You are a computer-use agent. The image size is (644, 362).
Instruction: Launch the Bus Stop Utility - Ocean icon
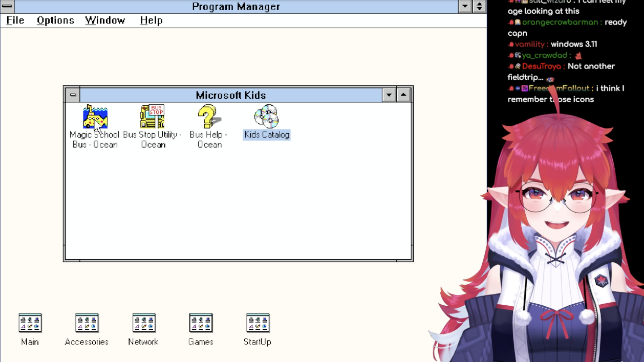click(x=153, y=117)
